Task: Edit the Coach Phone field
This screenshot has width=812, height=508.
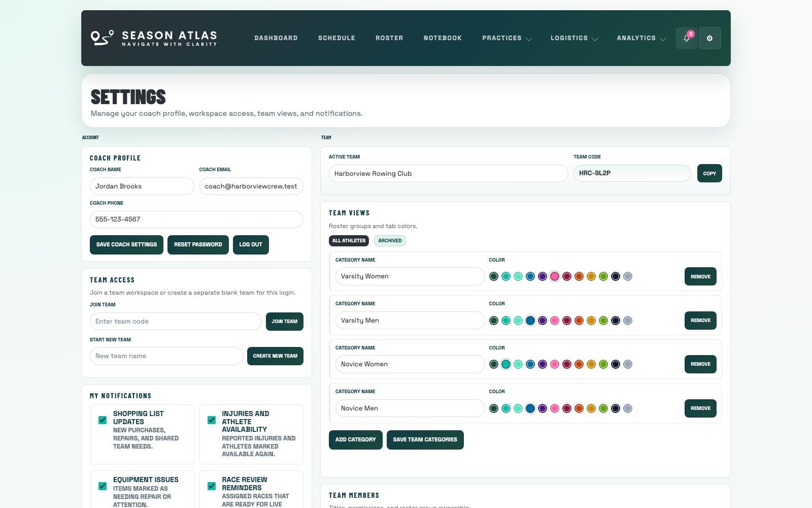Action: coord(196,219)
